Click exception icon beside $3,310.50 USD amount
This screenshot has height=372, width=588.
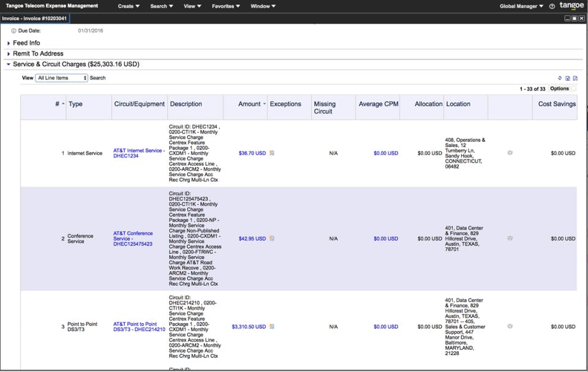(x=272, y=327)
